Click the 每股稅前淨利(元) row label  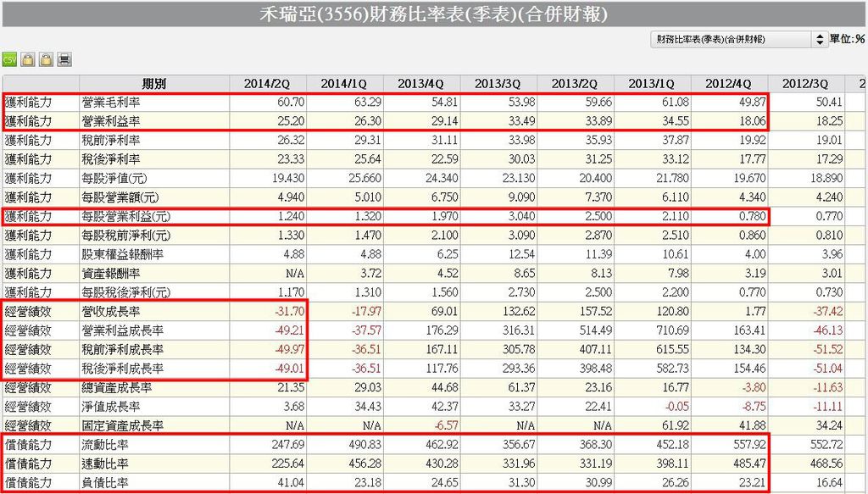coord(126,235)
